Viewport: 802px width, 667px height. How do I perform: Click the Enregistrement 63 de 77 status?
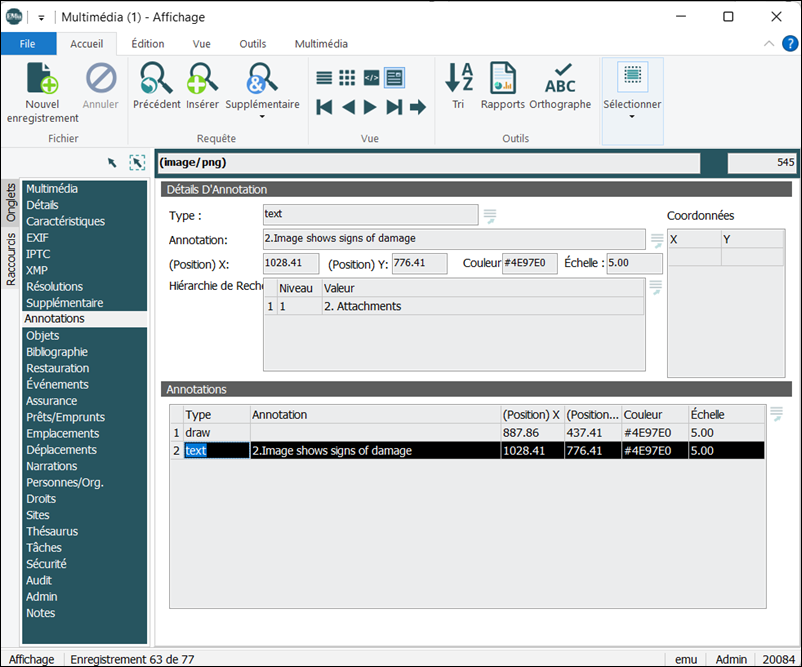tap(132, 659)
